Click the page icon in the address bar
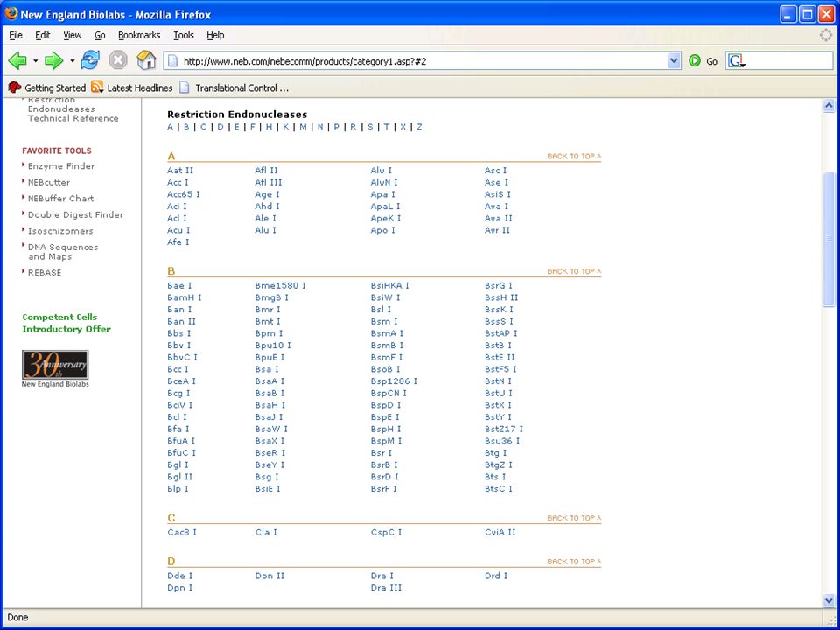The width and height of the screenshot is (840, 630). pyautogui.click(x=172, y=61)
